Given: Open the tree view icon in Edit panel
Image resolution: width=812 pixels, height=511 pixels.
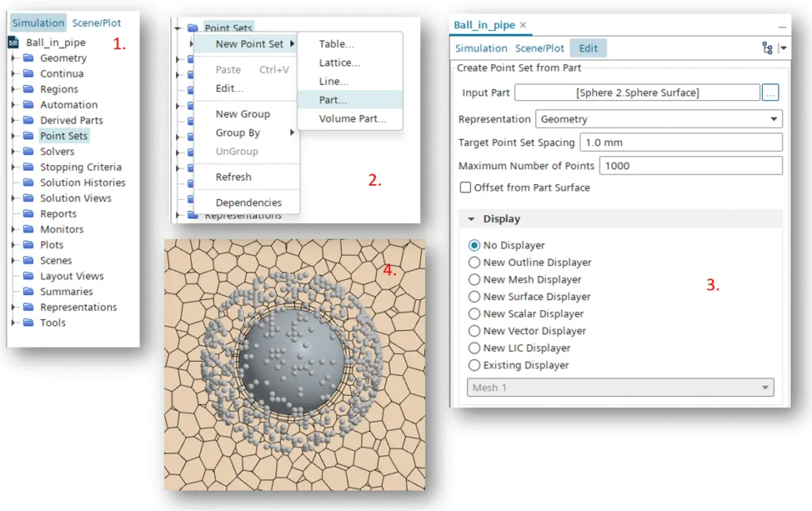Looking at the screenshot, I should coord(766,48).
